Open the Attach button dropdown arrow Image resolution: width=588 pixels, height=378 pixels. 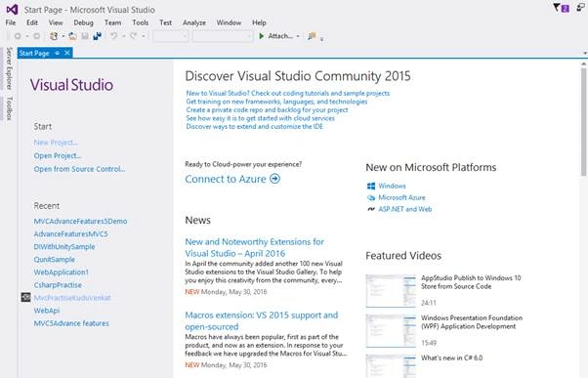click(x=298, y=36)
